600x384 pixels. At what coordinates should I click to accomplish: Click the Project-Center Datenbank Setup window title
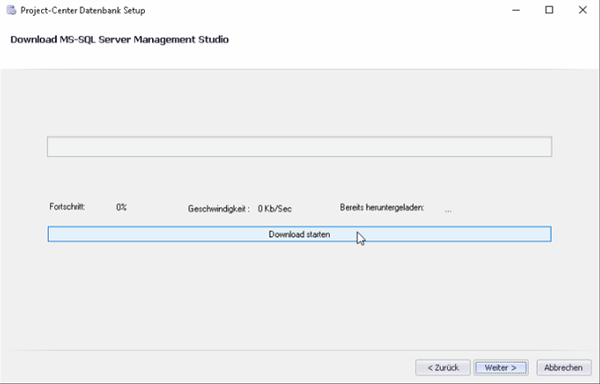pos(83,10)
